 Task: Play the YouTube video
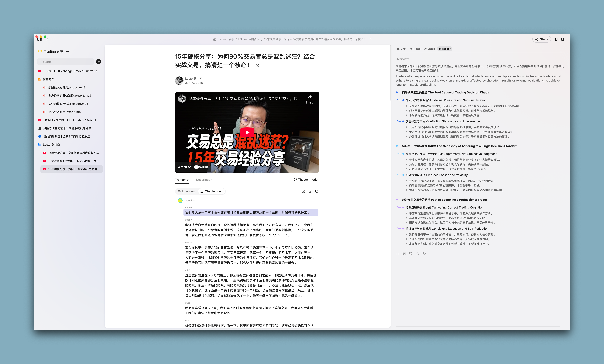[x=247, y=132]
